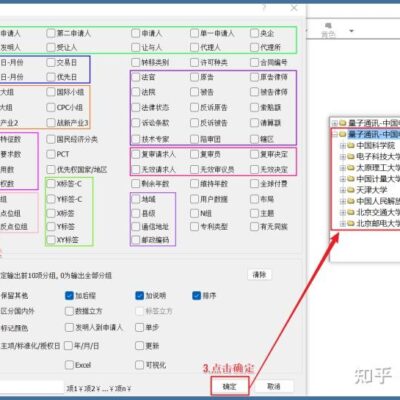Expand the 电子科技大学 tree node
The height and width of the screenshot is (400, 400).
click(342, 157)
